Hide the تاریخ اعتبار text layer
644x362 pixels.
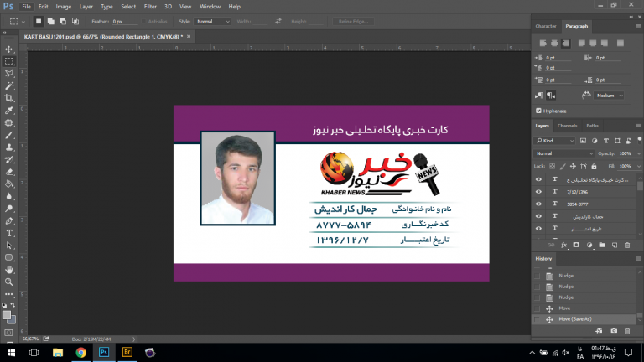(x=538, y=229)
